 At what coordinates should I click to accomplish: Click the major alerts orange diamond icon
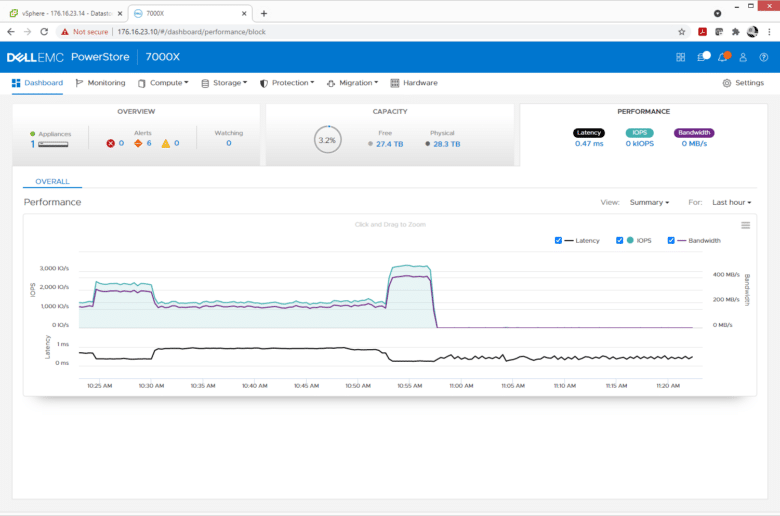click(138, 143)
